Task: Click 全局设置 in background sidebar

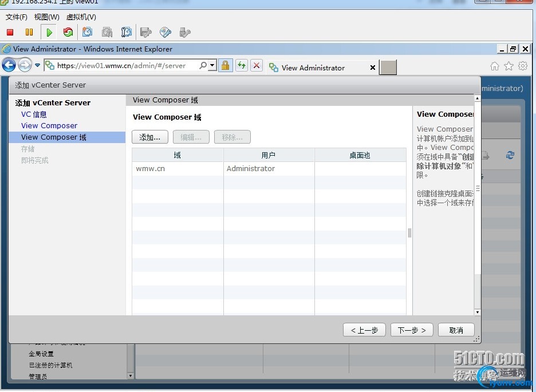Action: tap(41, 354)
